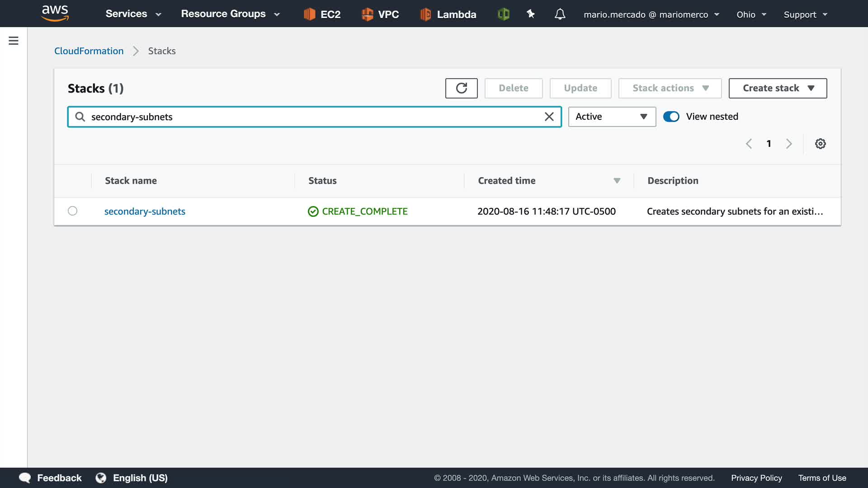
Task: Open the notifications bell
Action: tap(560, 14)
